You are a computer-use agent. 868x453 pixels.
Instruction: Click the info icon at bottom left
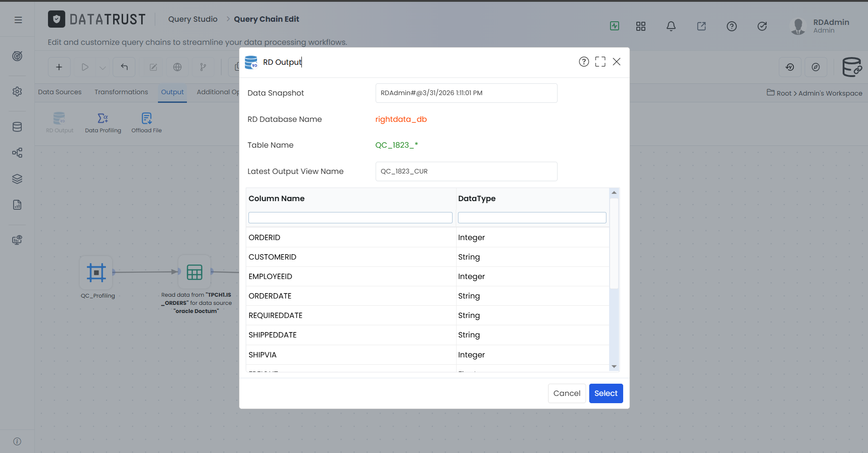tap(17, 441)
